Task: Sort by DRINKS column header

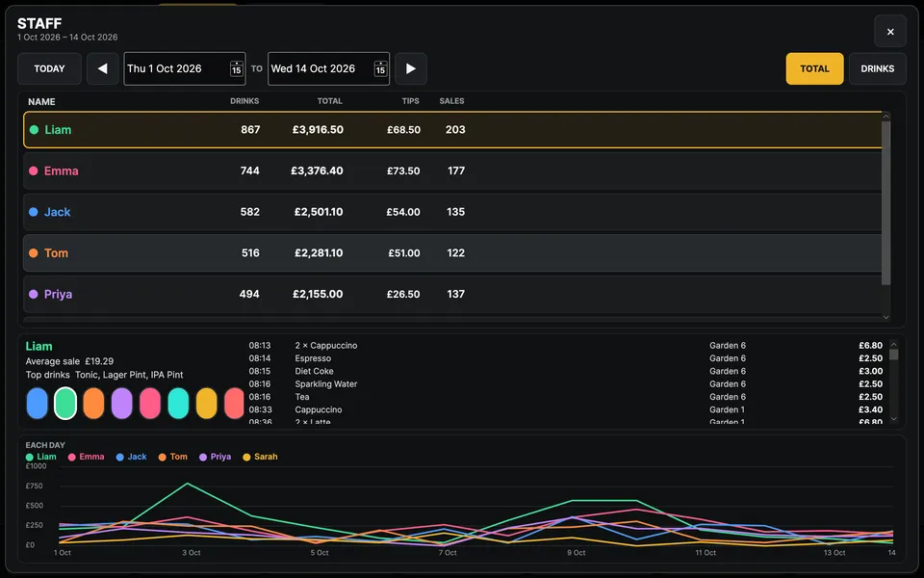Action: tap(244, 101)
